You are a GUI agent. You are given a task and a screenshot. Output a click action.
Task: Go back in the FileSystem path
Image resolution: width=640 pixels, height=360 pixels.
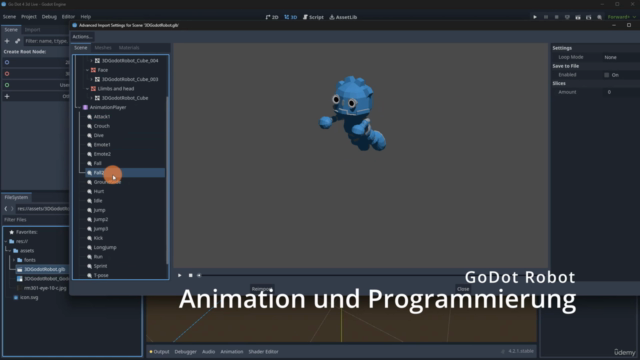(6, 209)
